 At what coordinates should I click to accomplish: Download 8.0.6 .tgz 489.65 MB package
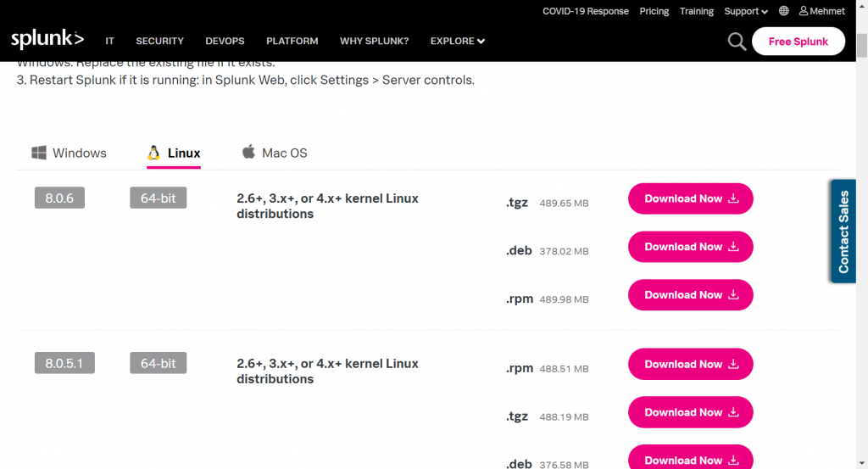pyautogui.click(x=690, y=198)
